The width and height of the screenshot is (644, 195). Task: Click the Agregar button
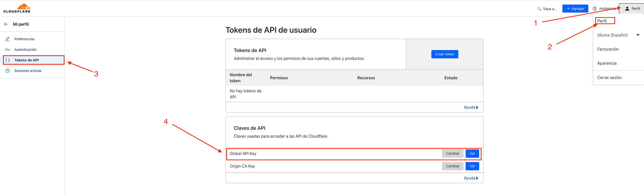tap(575, 9)
